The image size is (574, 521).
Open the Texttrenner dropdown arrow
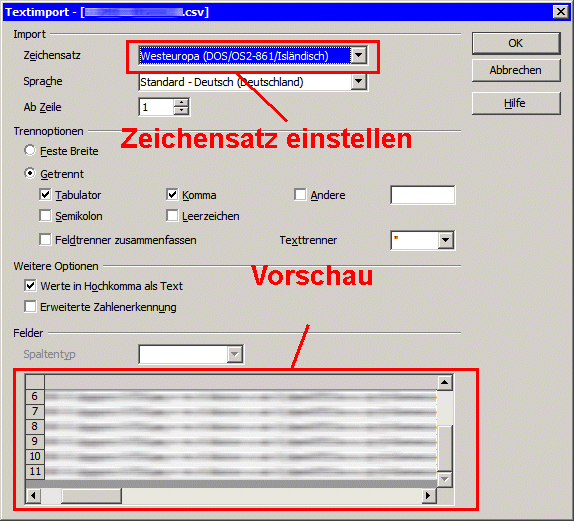click(446, 240)
